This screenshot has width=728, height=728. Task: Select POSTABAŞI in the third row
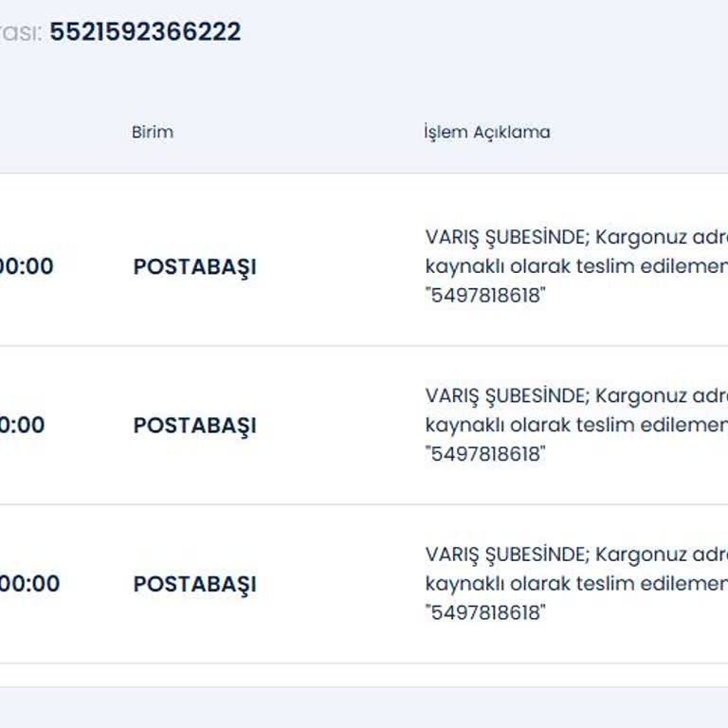[x=194, y=584]
